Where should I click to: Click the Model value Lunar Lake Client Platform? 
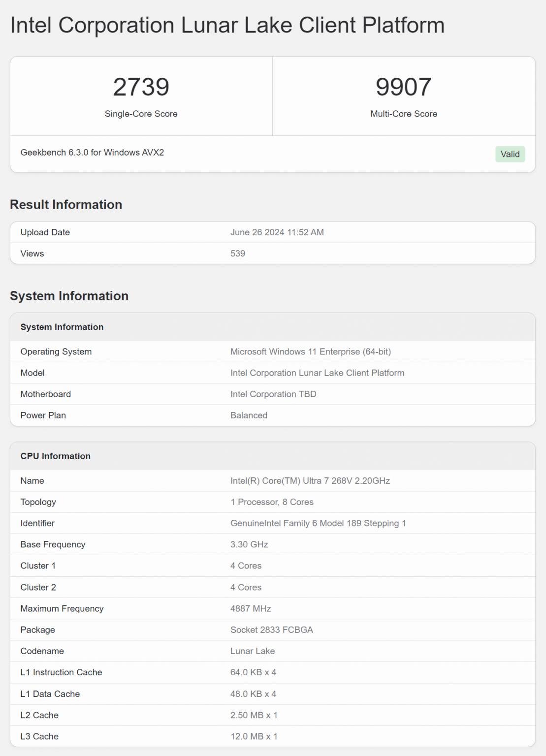coord(318,373)
